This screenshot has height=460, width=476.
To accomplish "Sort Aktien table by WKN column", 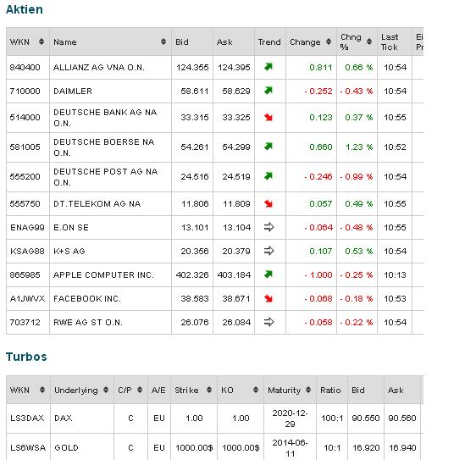I will pos(42,42).
